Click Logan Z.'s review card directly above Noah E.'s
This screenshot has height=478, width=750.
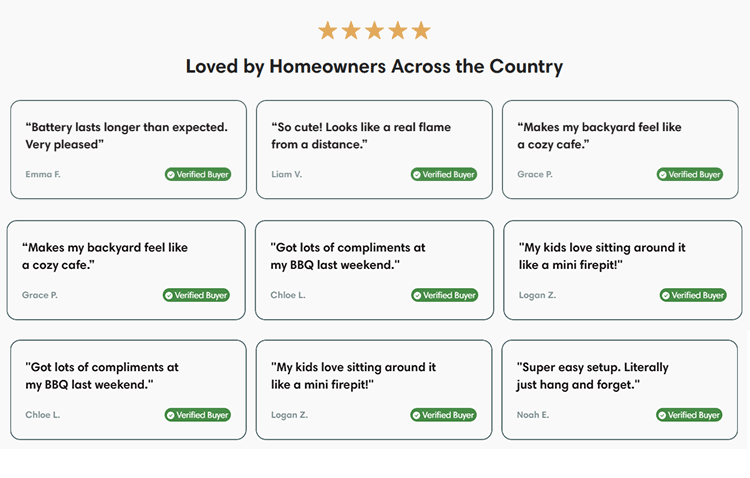click(x=625, y=270)
